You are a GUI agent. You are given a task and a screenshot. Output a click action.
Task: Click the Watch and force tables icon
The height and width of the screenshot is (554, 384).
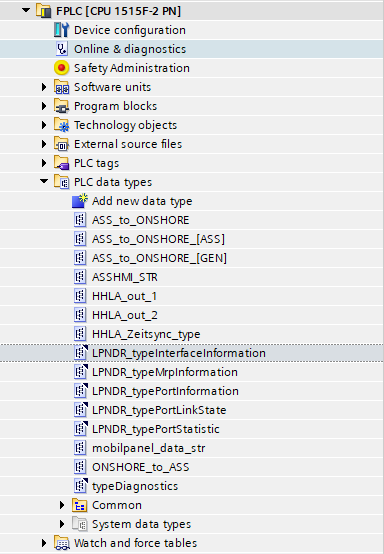pyautogui.click(x=61, y=543)
